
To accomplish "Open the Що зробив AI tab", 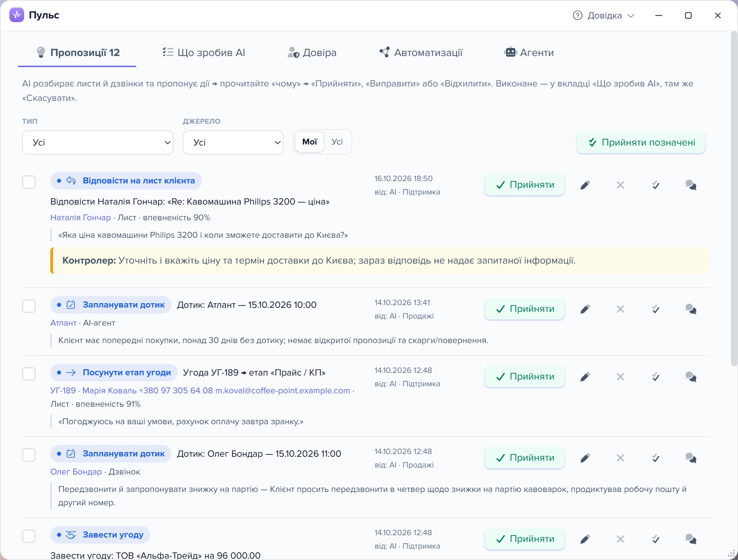I will (x=204, y=53).
